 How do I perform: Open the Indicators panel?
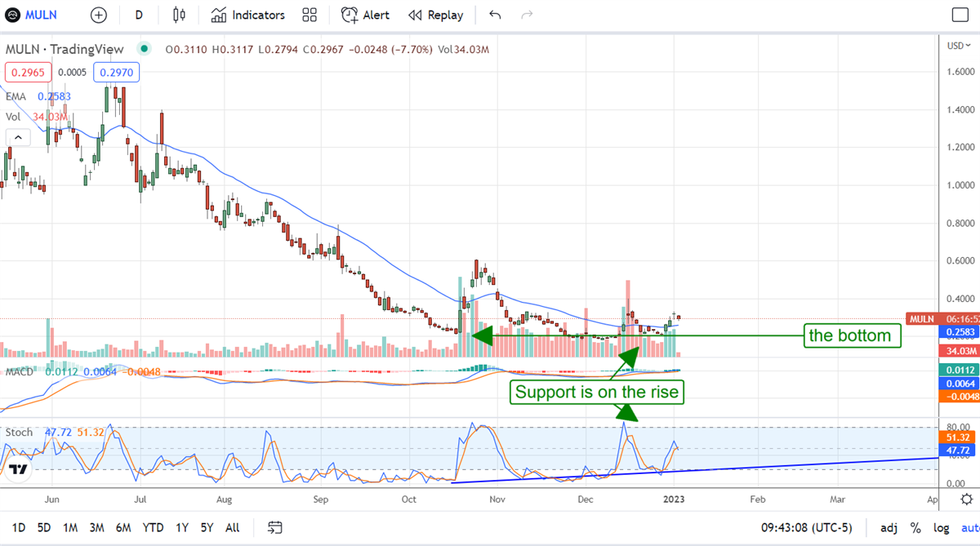[248, 15]
